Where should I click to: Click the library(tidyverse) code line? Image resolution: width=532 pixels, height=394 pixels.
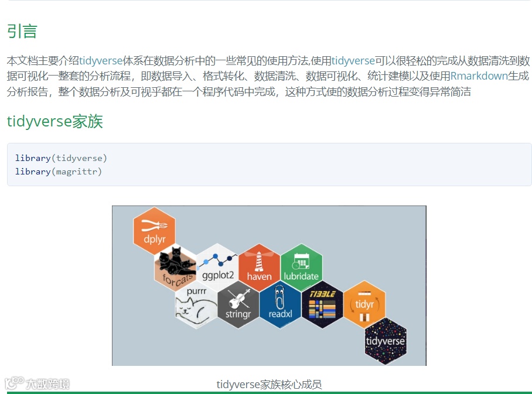61,158
